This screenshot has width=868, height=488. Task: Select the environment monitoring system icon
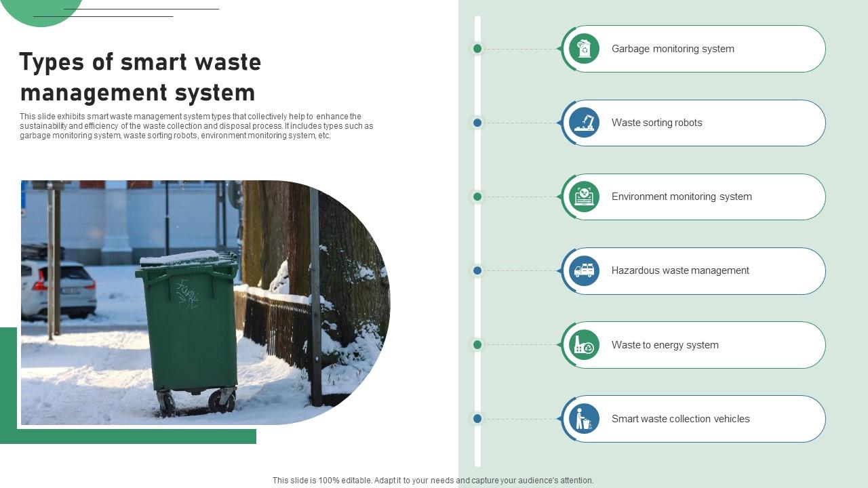click(583, 197)
